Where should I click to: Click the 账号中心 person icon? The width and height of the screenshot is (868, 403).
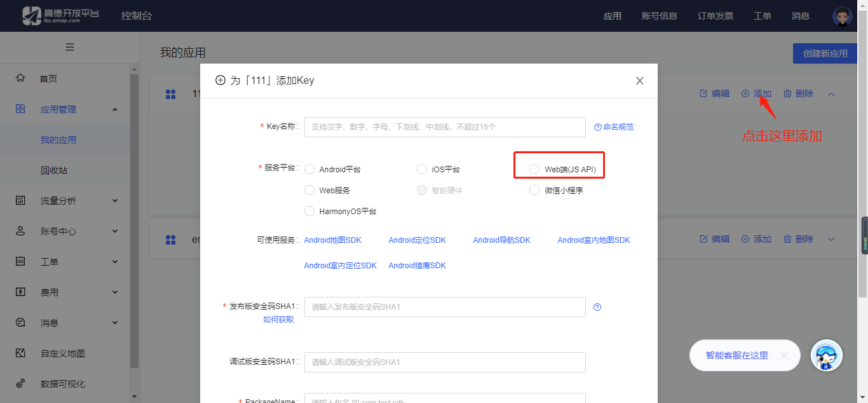[x=20, y=231]
